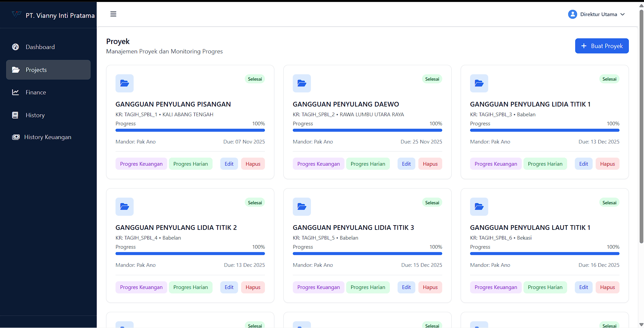644x328 pixels.
Task: Open the History Keuangan menu item
Action: tap(48, 137)
